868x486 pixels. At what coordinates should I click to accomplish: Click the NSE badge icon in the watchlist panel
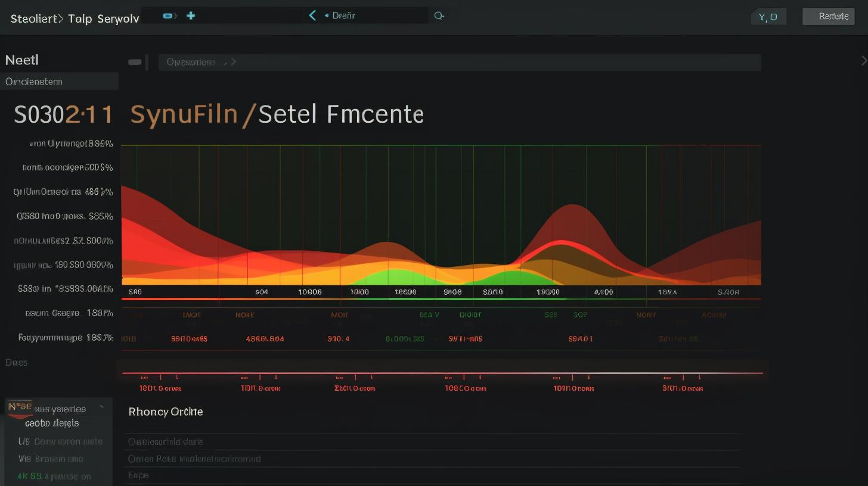(20, 408)
